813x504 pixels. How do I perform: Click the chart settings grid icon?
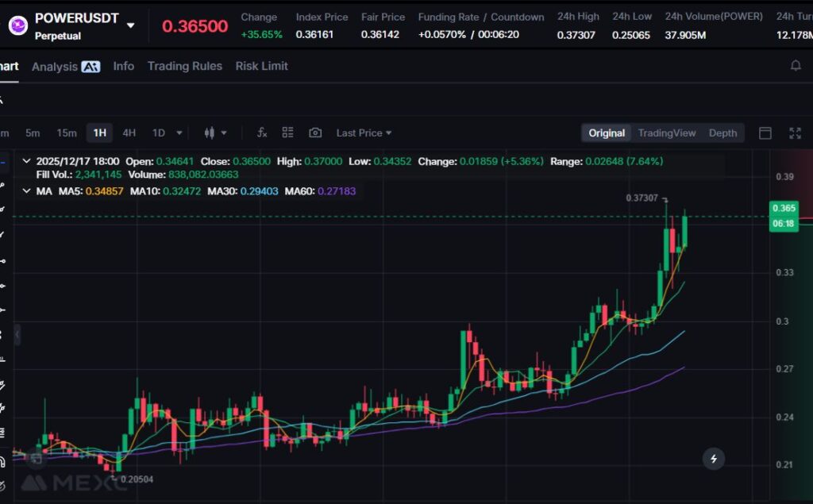[287, 133]
